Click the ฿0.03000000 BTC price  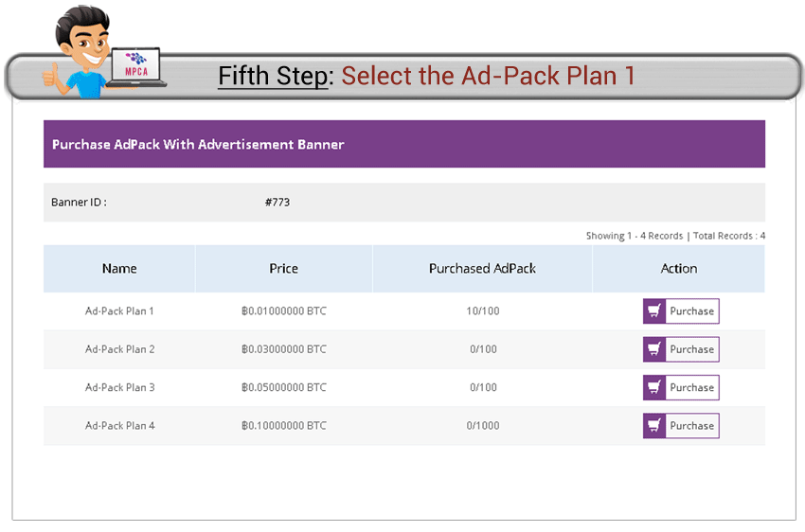coord(284,349)
